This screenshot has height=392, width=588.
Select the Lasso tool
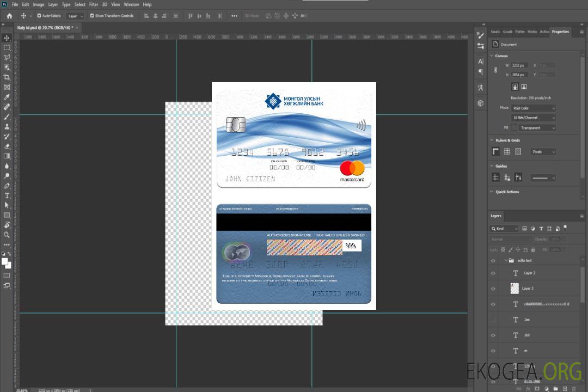click(x=7, y=57)
